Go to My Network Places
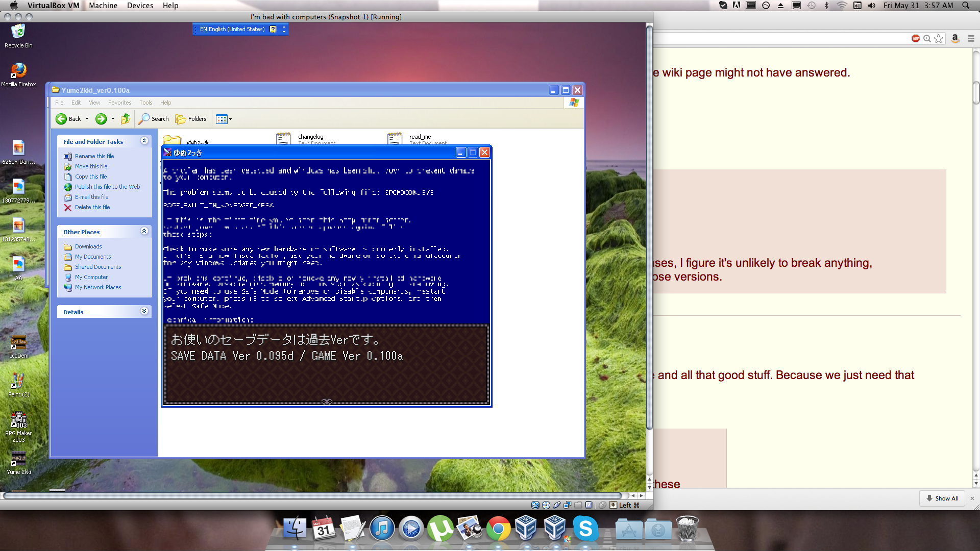The image size is (980, 551). tap(98, 287)
